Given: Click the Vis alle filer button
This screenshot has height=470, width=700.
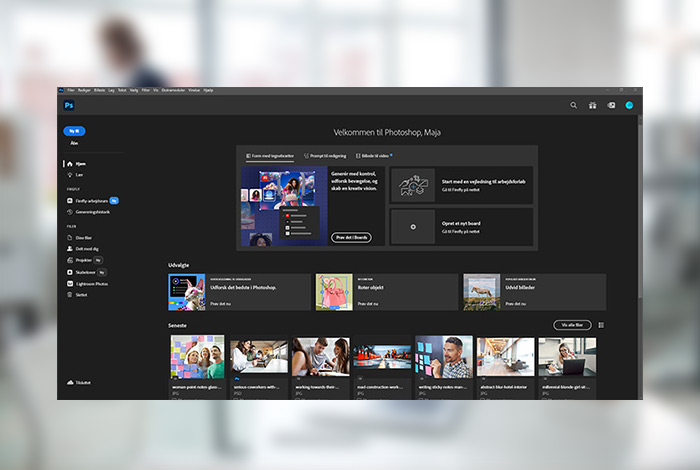Looking at the screenshot, I should [572, 325].
